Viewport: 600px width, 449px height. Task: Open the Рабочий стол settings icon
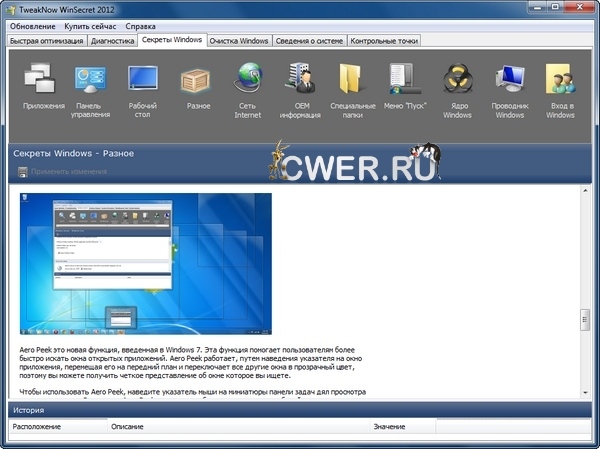143,79
